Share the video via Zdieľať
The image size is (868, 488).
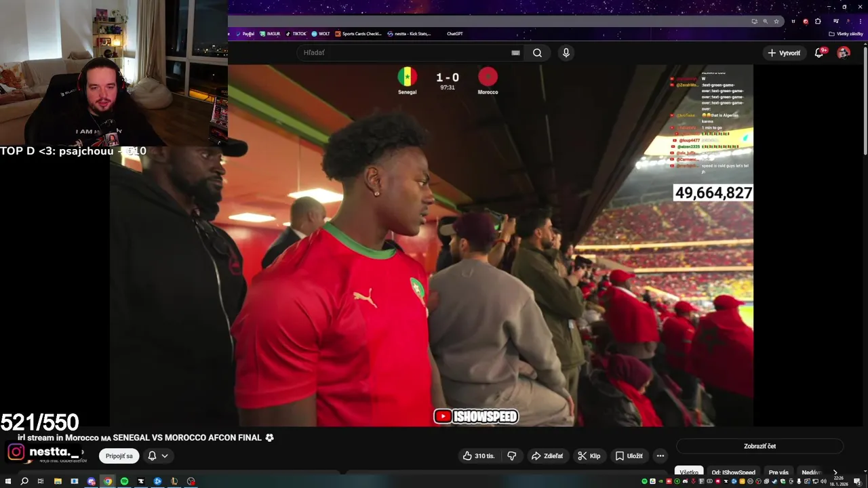[547, 456]
